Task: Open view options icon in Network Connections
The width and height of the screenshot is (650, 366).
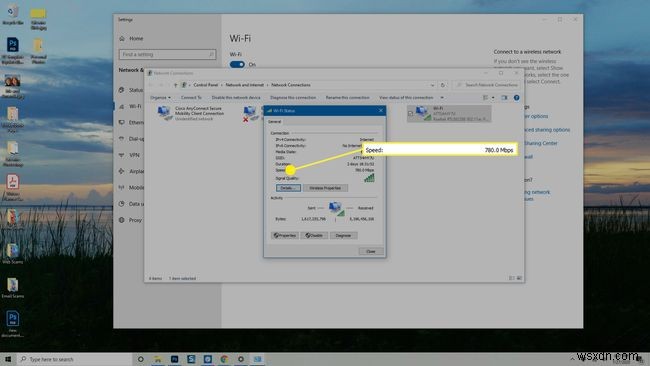Action: pyautogui.click(x=485, y=98)
